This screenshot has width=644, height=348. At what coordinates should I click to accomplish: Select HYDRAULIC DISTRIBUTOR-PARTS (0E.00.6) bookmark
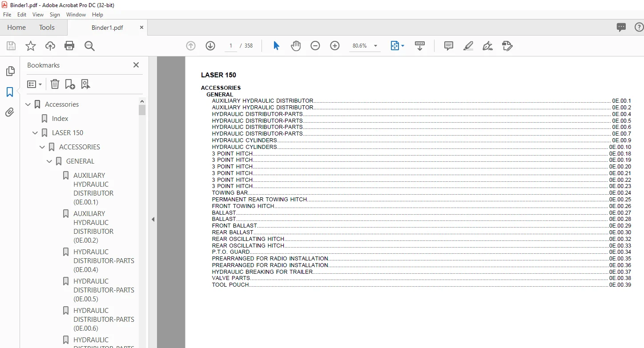(104, 320)
